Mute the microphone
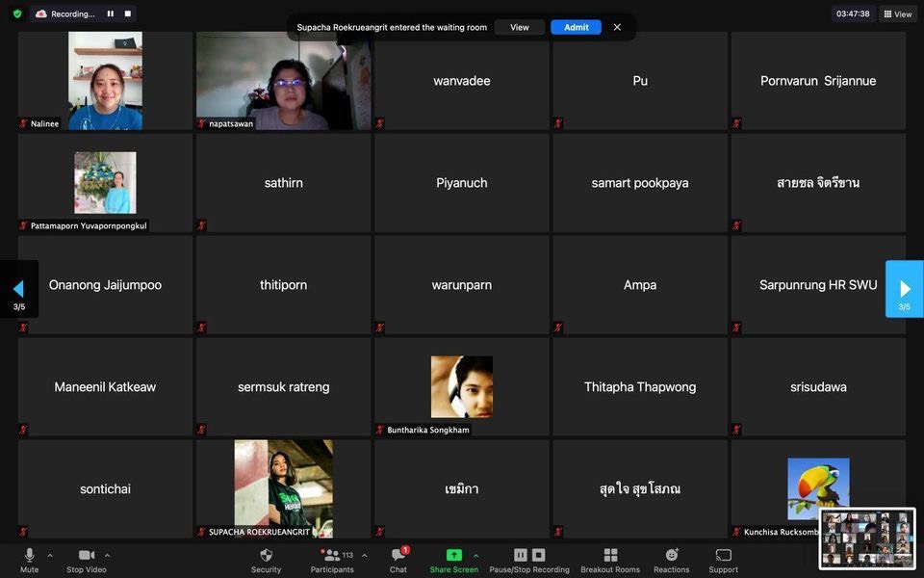The width and height of the screenshot is (924, 578). (x=29, y=560)
